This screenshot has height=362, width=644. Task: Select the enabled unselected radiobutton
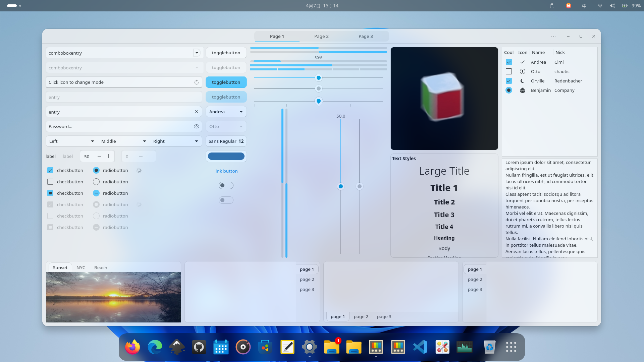96,182
